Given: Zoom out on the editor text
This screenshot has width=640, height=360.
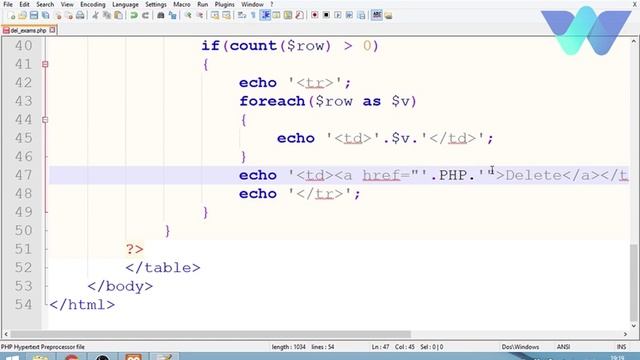Looking at the screenshot, I should tap(200, 16).
